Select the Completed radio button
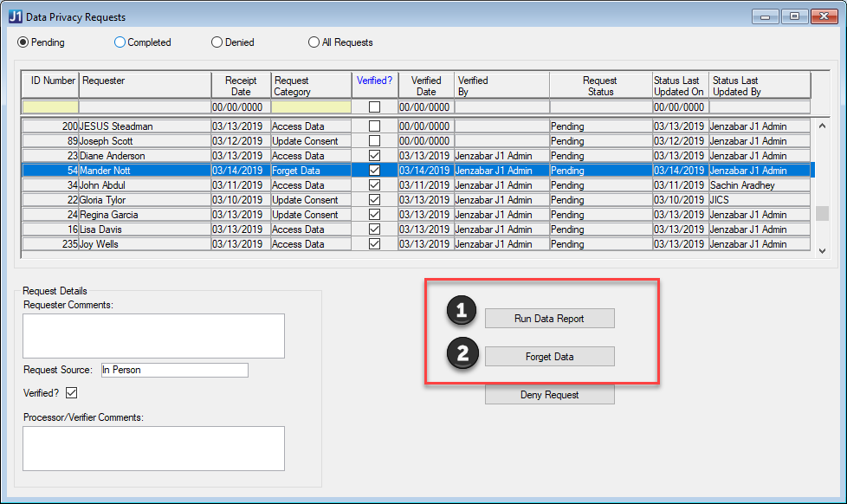The image size is (847, 504). [x=120, y=42]
